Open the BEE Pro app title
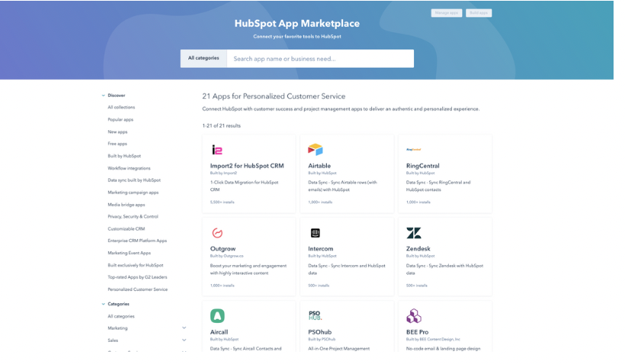625x364 pixels. tap(418, 332)
